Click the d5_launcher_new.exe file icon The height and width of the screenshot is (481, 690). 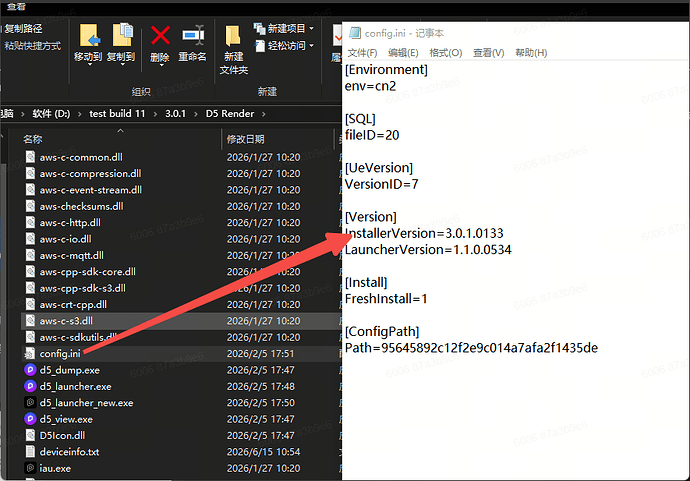click(x=30, y=402)
